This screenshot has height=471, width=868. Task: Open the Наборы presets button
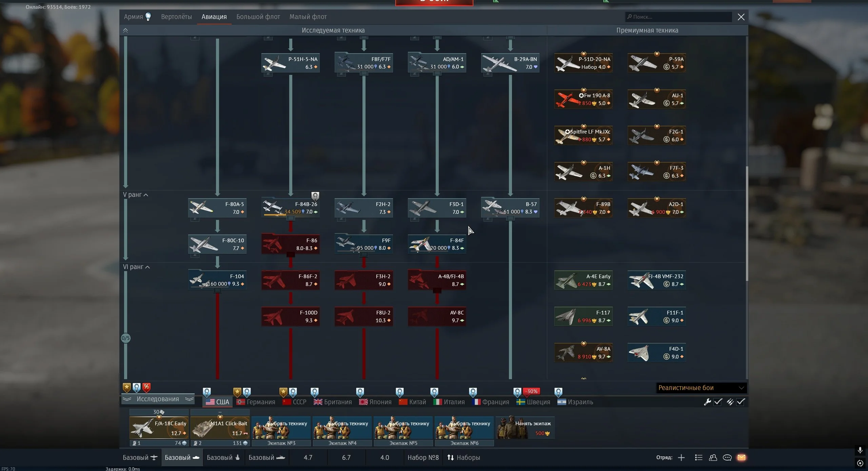[463, 457]
